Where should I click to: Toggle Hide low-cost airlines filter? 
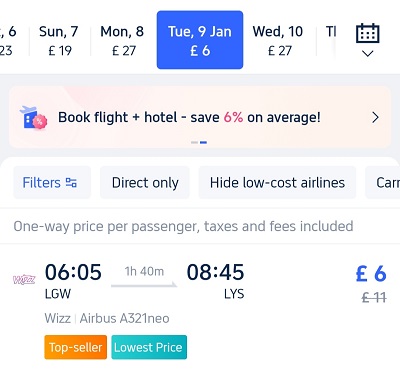[277, 183]
